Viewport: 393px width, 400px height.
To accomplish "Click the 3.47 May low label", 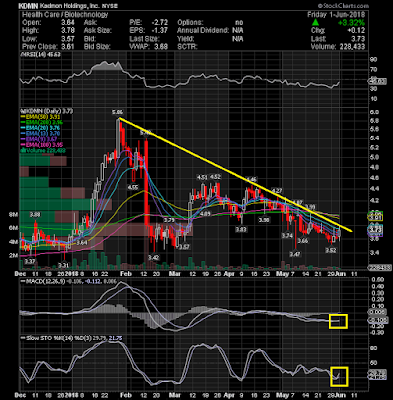I will pyautogui.click(x=295, y=254).
